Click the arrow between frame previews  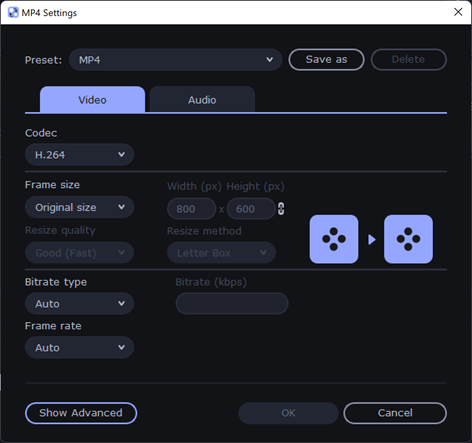click(372, 239)
